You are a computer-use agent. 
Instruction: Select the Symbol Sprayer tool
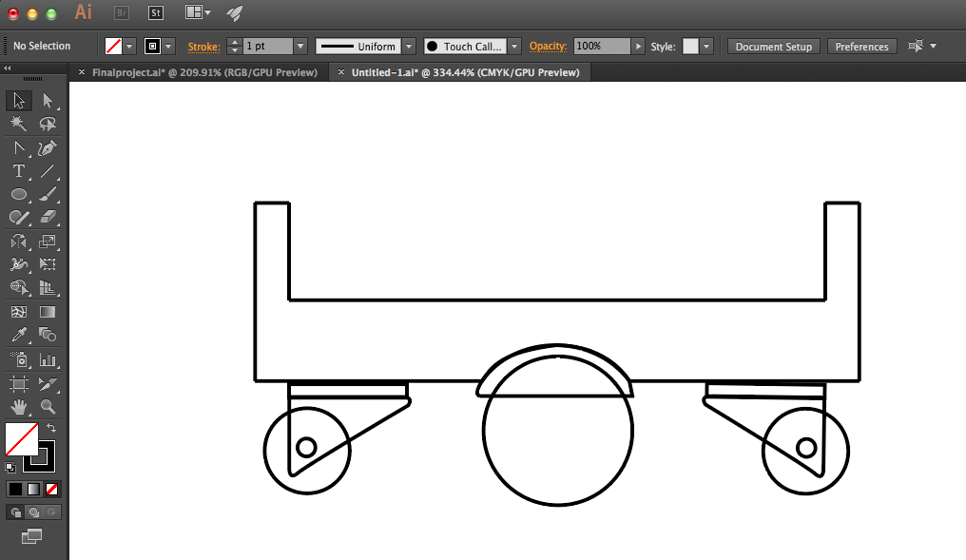tap(18, 359)
